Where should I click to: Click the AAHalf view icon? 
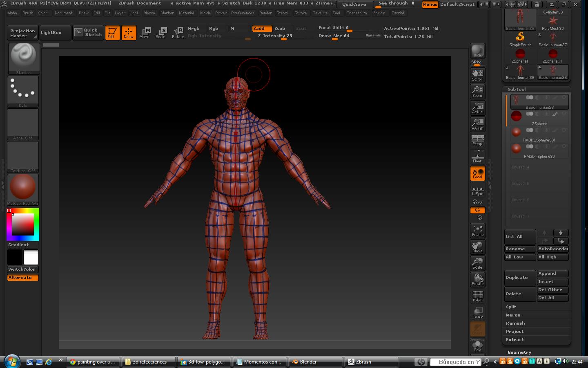pyautogui.click(x=477, y=124)
